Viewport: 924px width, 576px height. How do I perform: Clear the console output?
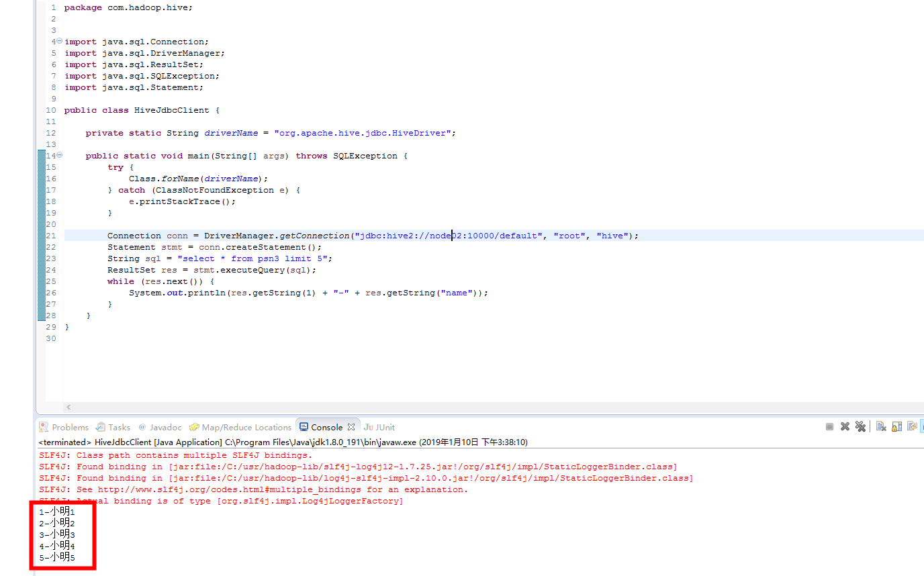pos(881,427)
